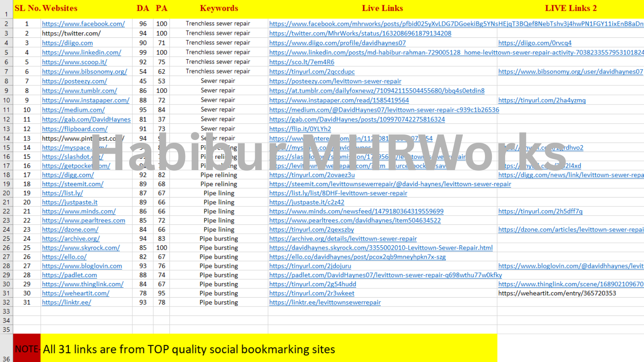The height and width of the screenshot is (362, 644).
Task: Select the weheartit.com/entry/365720353 text cell
Action: pos(557,293)
